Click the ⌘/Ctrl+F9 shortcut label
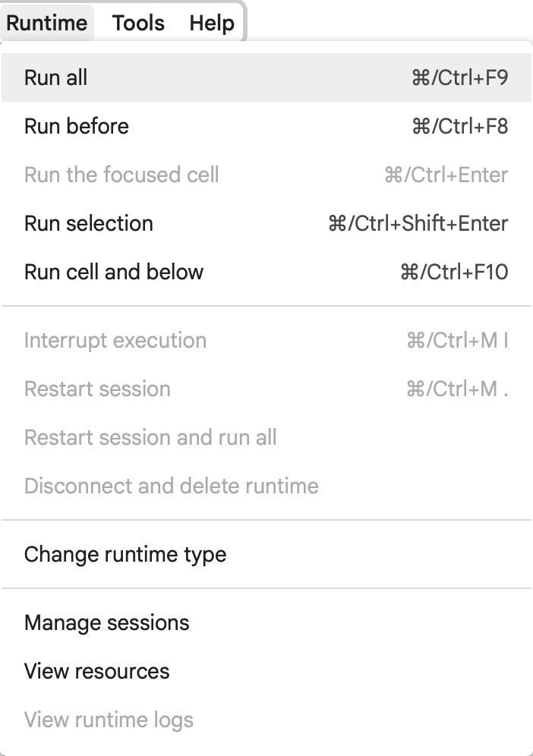 point(459,77)
